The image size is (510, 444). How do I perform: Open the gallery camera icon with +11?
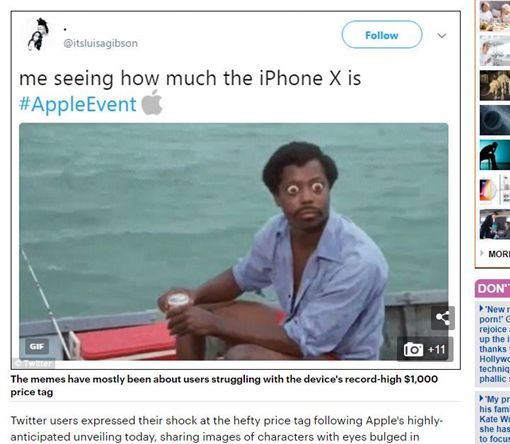pyautogui.click(x=425, y=349)
